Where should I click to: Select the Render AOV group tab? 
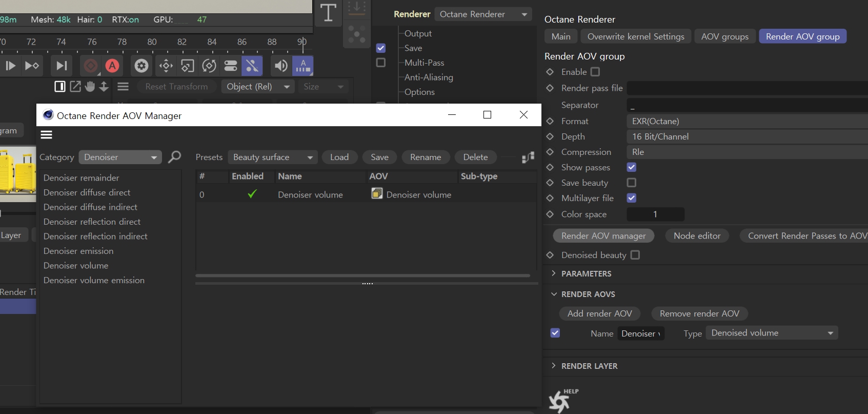(x=803, y=36)
